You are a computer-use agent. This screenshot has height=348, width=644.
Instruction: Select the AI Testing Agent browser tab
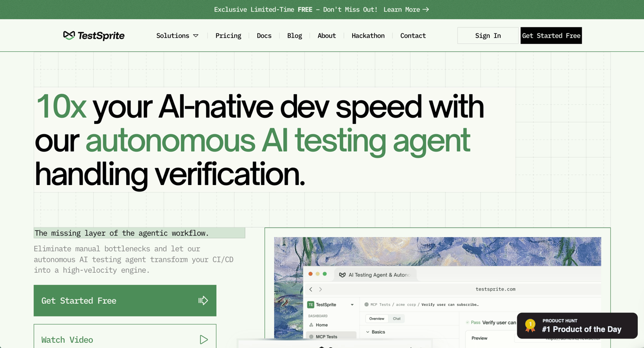[374, 275]
